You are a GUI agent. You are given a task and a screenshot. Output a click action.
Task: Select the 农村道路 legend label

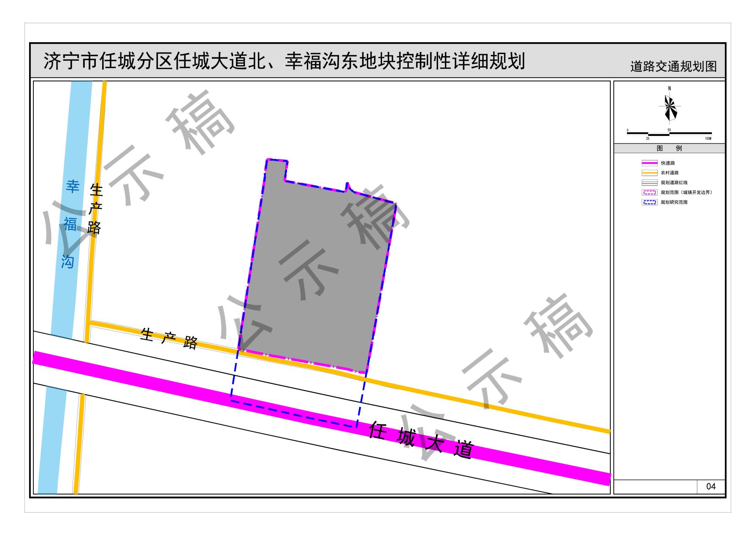tap(670, 173)
